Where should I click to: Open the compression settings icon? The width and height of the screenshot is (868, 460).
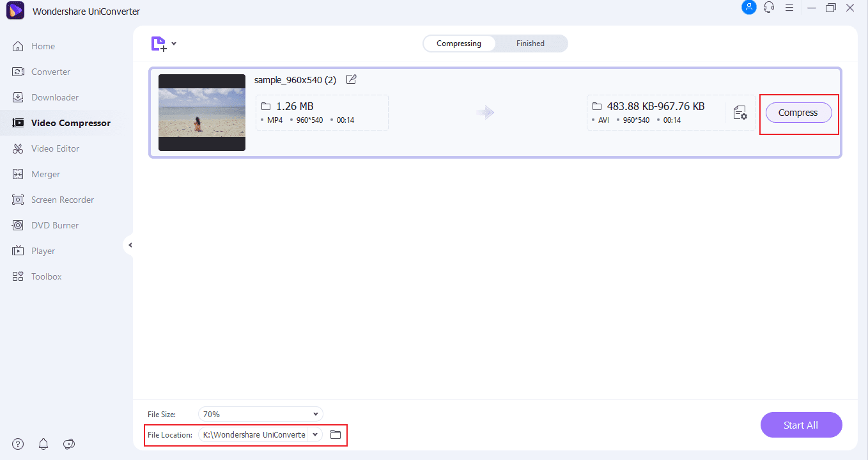(740, 113)
